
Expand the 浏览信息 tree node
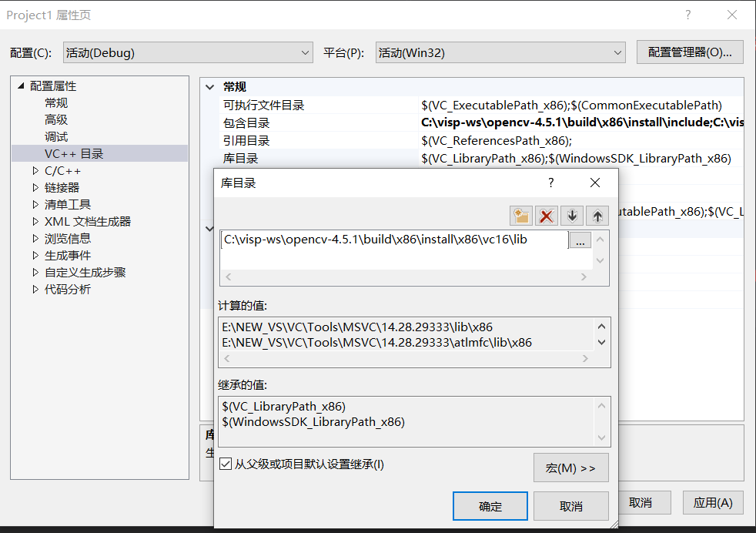click(35, 238)
